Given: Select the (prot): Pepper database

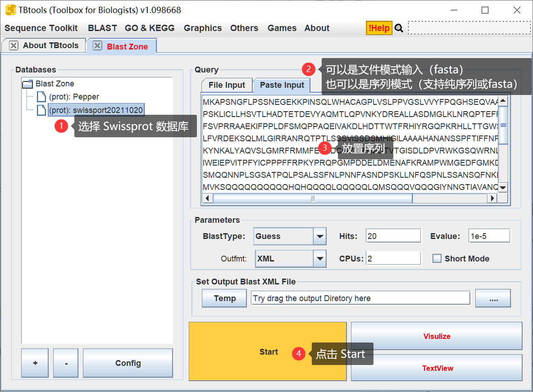Looking at the screenshot, I should 74,97.
